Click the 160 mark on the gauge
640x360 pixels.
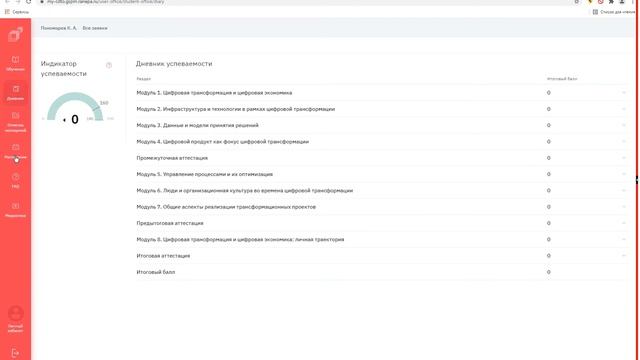click(104, 103)
